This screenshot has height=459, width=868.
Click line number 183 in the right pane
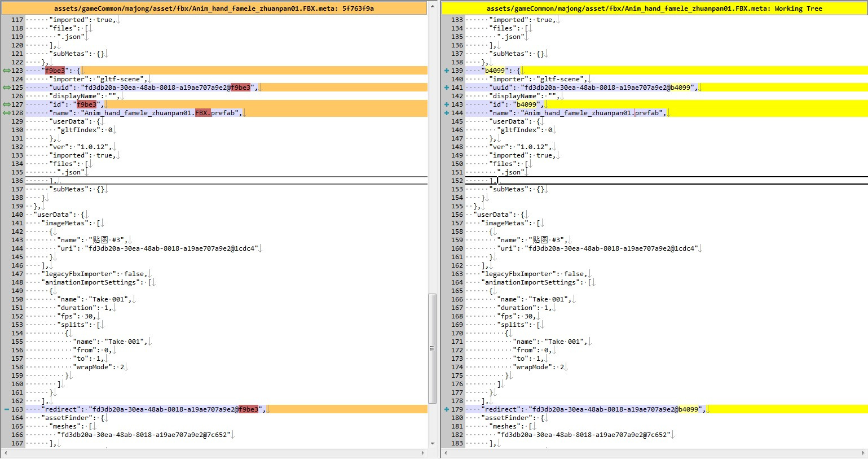click(457, 443)
